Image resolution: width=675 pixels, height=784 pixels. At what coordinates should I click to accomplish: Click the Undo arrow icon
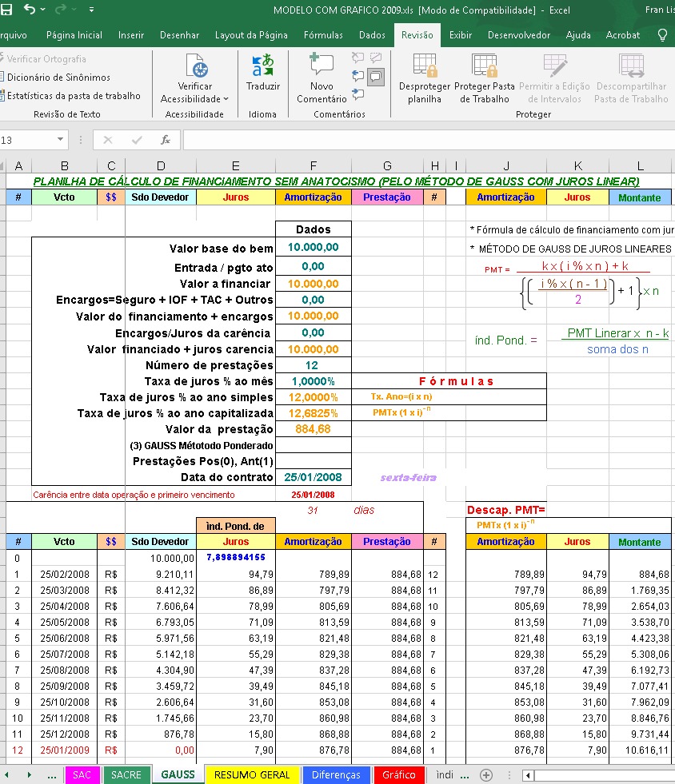point(30,10)
